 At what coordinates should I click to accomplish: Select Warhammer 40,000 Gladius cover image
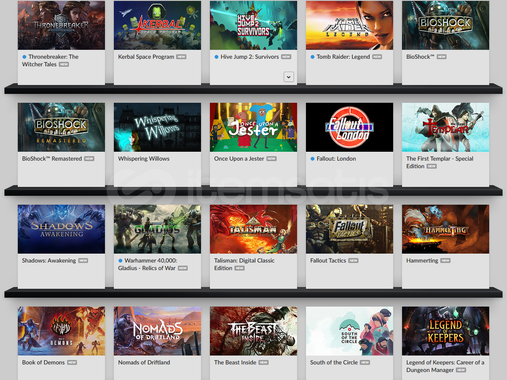pos(157,229)
